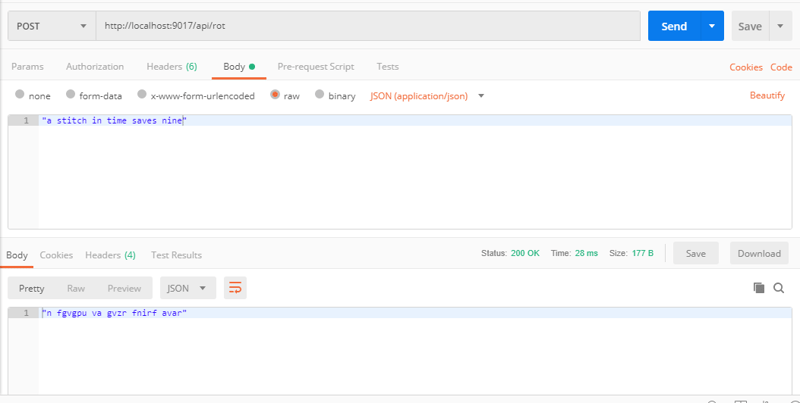800x403 pixels.
Task: Open the POST method dropdown
Action: tap(52, 26)
